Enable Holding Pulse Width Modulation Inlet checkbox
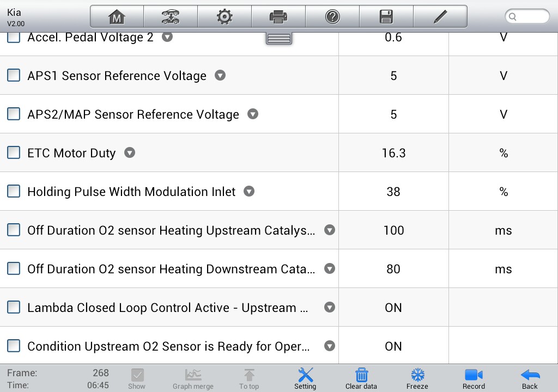Screen dimensions: 558x392 [x=14, y=191]
